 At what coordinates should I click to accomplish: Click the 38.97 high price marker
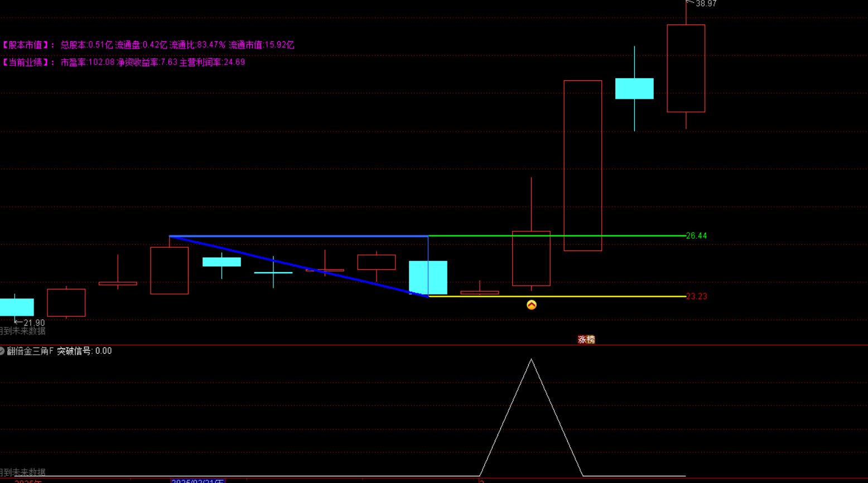706,4
